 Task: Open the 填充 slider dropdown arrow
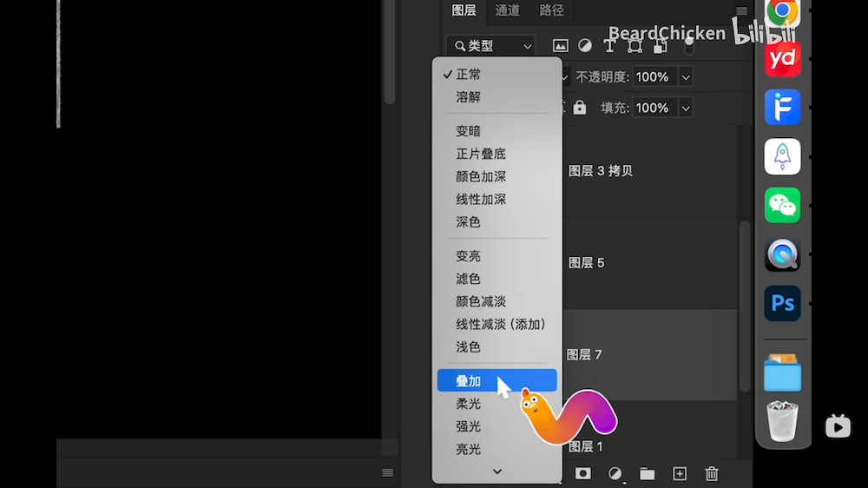point(686,108)
